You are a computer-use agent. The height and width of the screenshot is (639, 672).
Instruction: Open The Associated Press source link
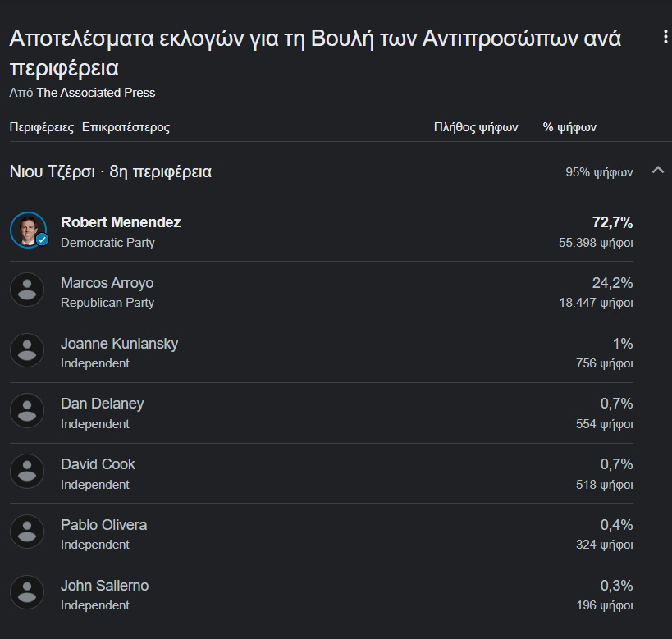tap(95, 93)
